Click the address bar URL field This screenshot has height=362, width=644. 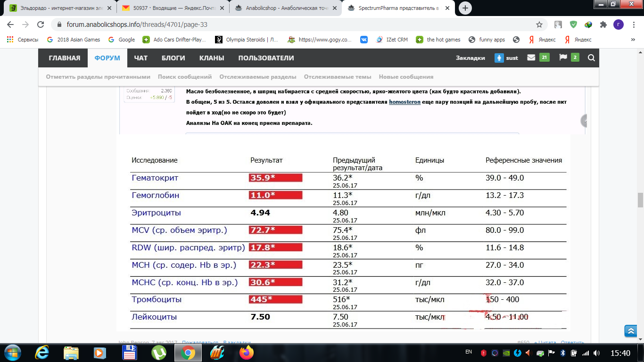pos(283,25)
